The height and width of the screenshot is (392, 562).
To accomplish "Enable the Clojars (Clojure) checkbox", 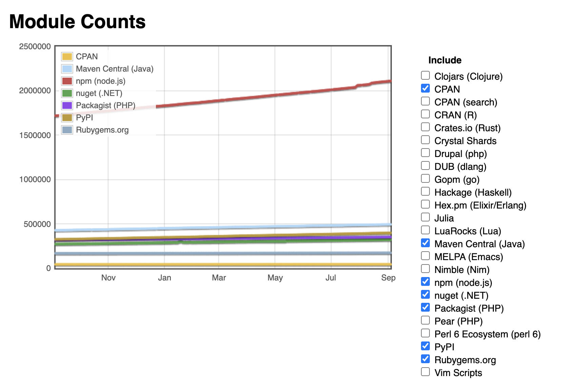I will (x=425, y=75).
